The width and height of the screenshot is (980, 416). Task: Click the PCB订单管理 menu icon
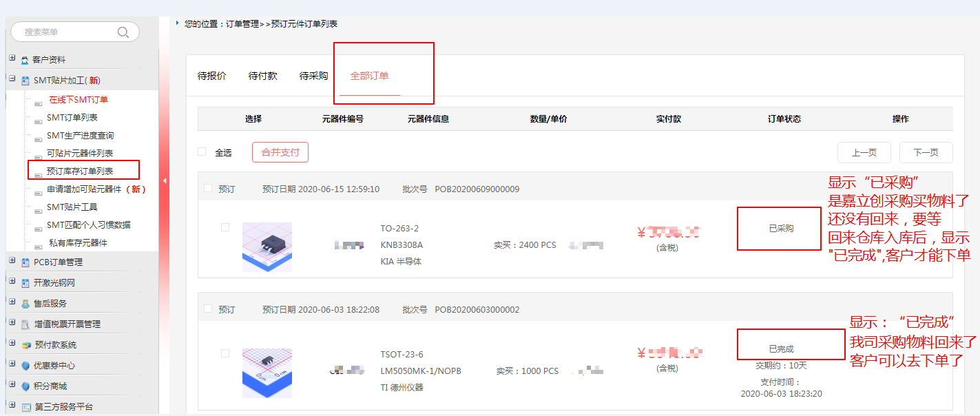pos(25,262)
